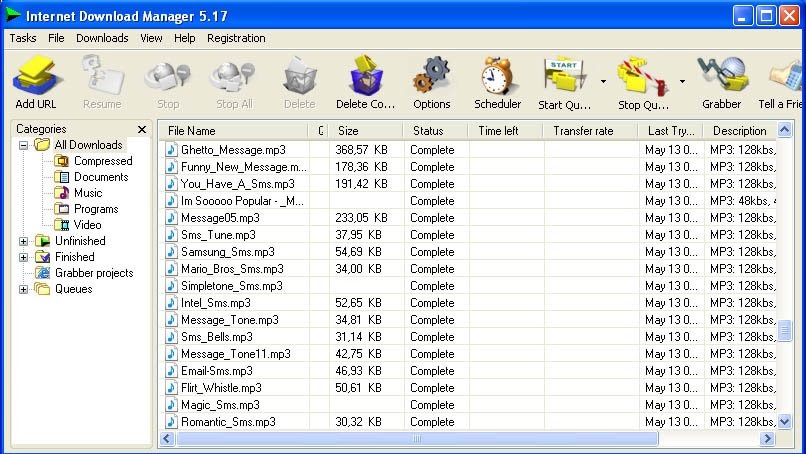This screenshot has width=806, height=454.
Task: Open the Scheduler clock icon
Action: (498, 76)
